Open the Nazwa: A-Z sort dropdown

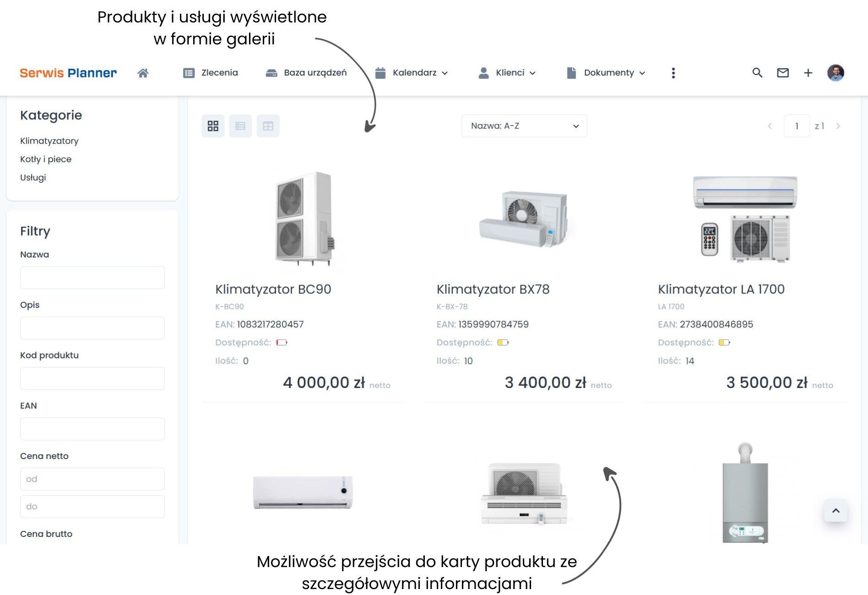(x=524, y=126)
